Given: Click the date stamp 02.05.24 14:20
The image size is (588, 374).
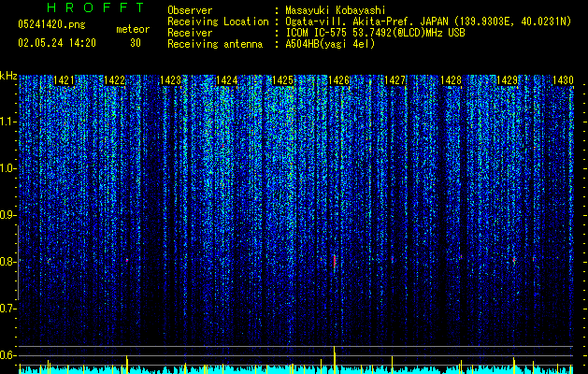Looking at the screenshot, I should coord(57,43).
